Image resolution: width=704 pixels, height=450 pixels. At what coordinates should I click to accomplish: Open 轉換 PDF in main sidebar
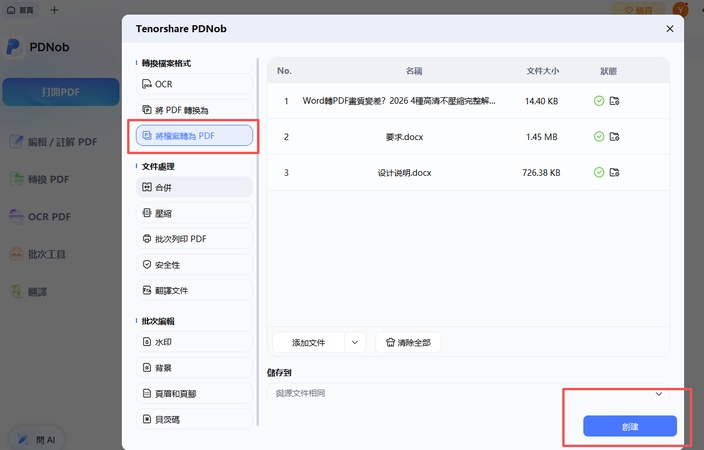click(40, 179)
